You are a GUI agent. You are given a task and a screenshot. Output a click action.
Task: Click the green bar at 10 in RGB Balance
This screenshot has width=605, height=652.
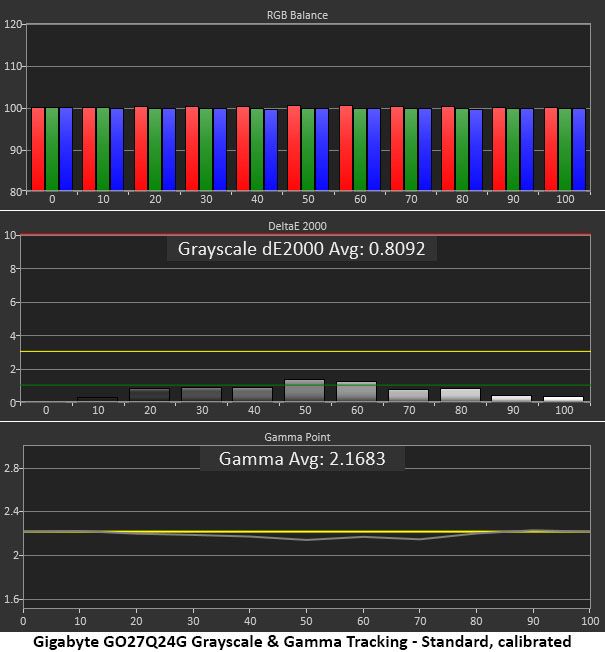103,149
